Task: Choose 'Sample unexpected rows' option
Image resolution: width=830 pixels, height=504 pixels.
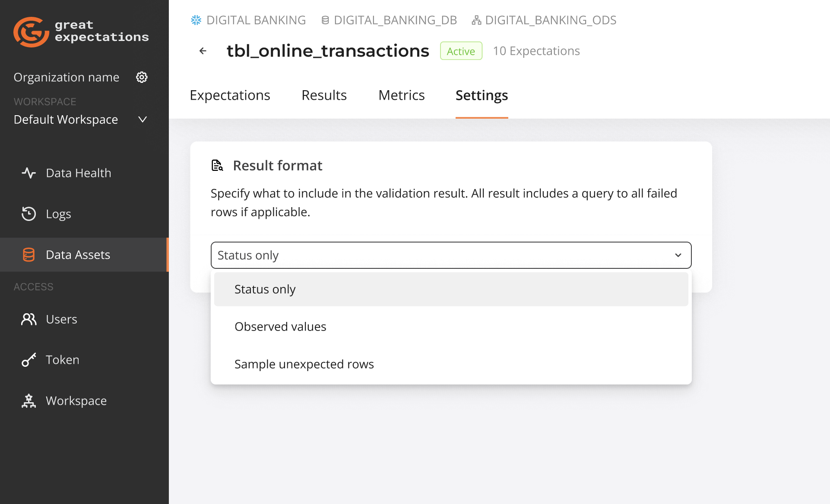Action: click(304, 364)
